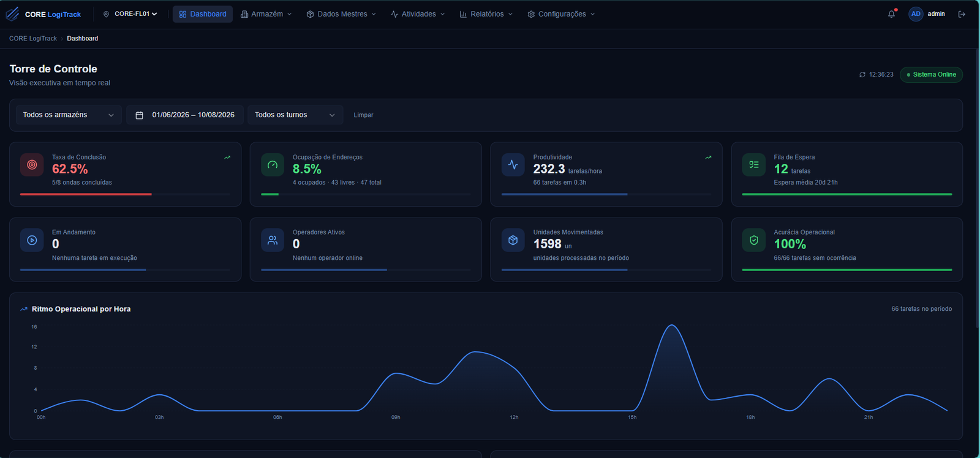980x458 pixels.
Task: Open the Relatórios menu
Action: (x=486, y=14)
